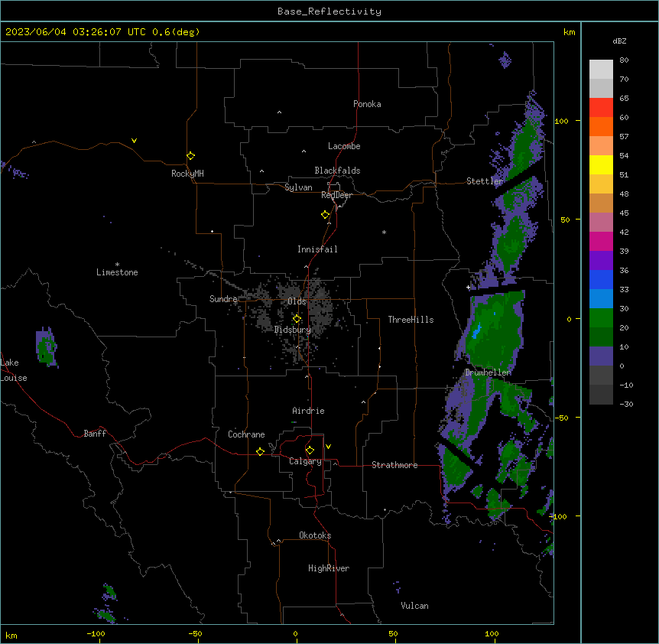
Task: Click the Banff label
Action: (x=95, y=434)
